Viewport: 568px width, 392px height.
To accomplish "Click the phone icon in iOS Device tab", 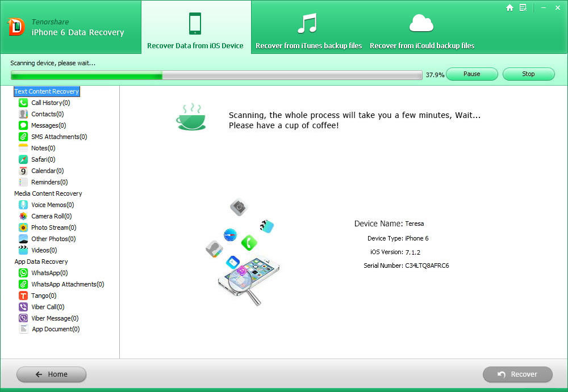I will click(195, 23).
